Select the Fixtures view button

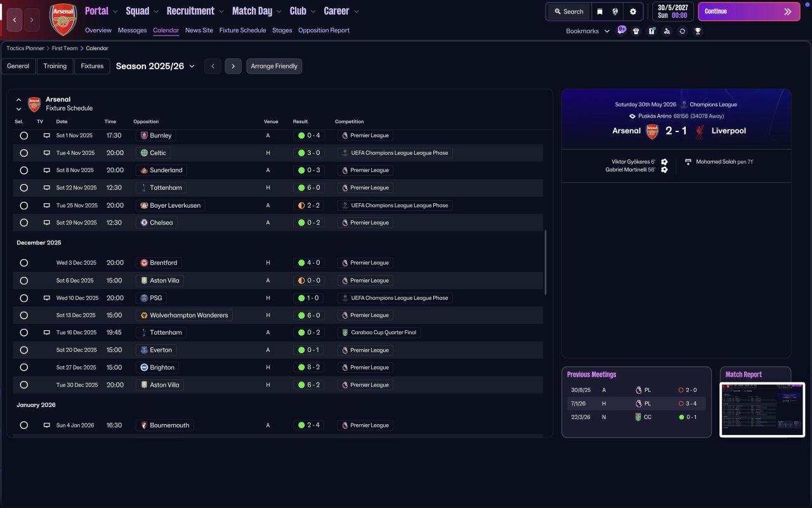point(92,66)
